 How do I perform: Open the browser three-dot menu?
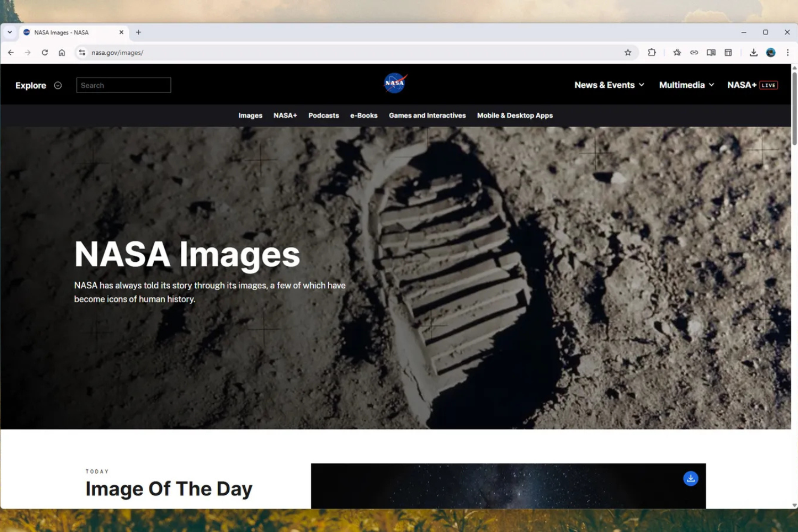click(788, 53)
